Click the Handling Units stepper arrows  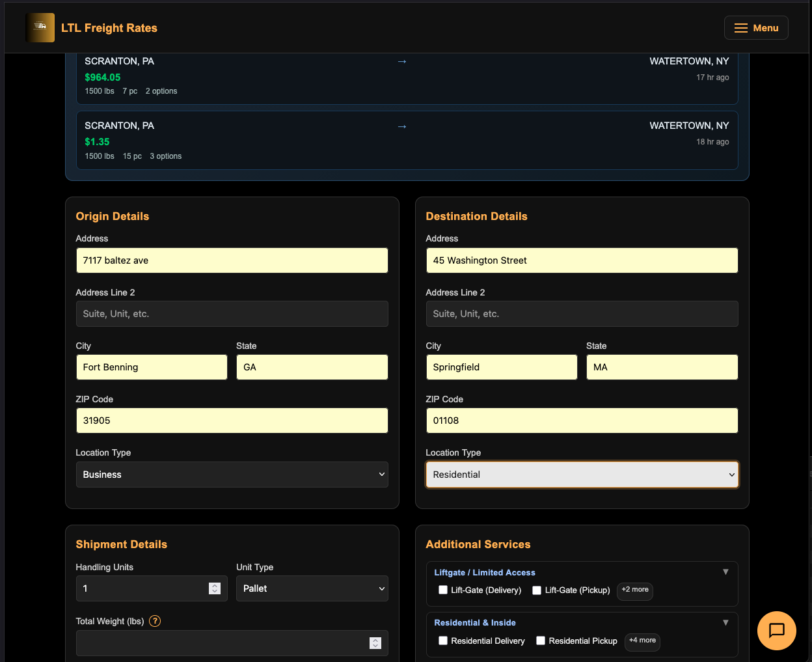click(x=215, y=588)
